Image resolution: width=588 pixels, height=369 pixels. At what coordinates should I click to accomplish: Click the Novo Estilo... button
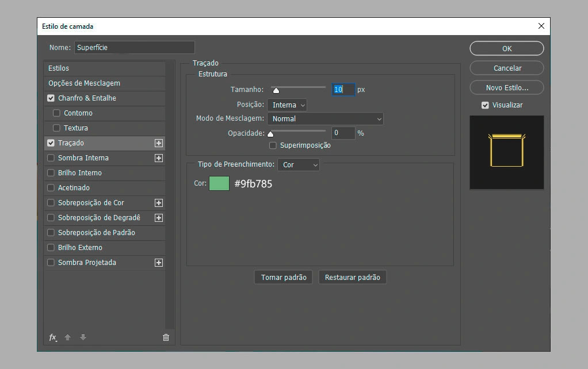coord(506,87)
